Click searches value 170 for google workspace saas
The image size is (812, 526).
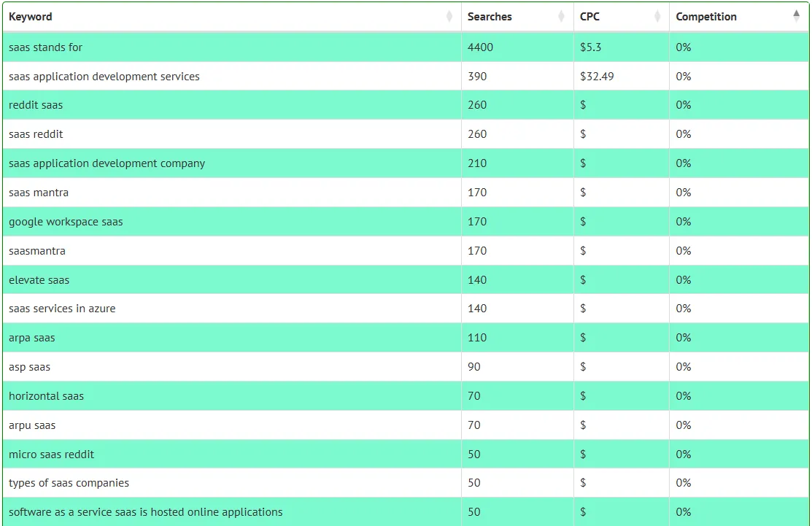pos(477,222)
